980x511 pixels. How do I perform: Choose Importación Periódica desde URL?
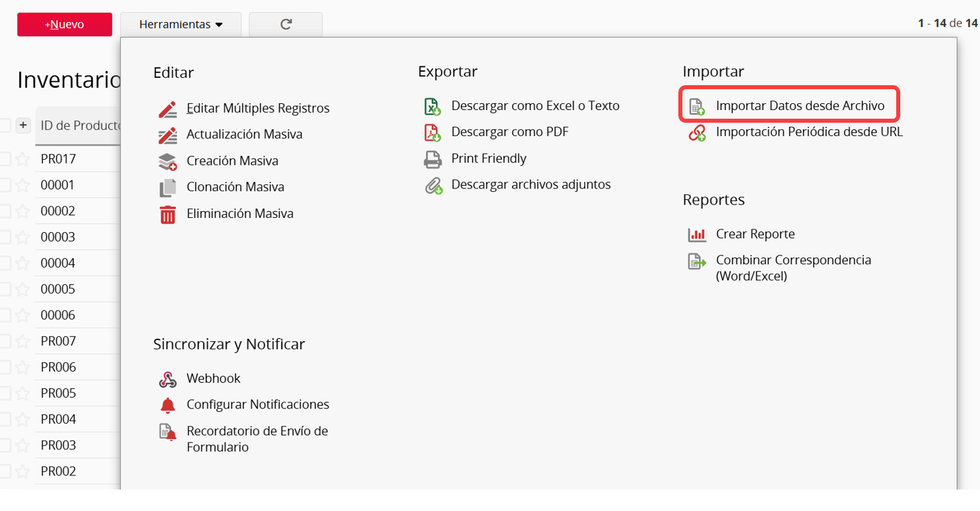pos(808,132)
